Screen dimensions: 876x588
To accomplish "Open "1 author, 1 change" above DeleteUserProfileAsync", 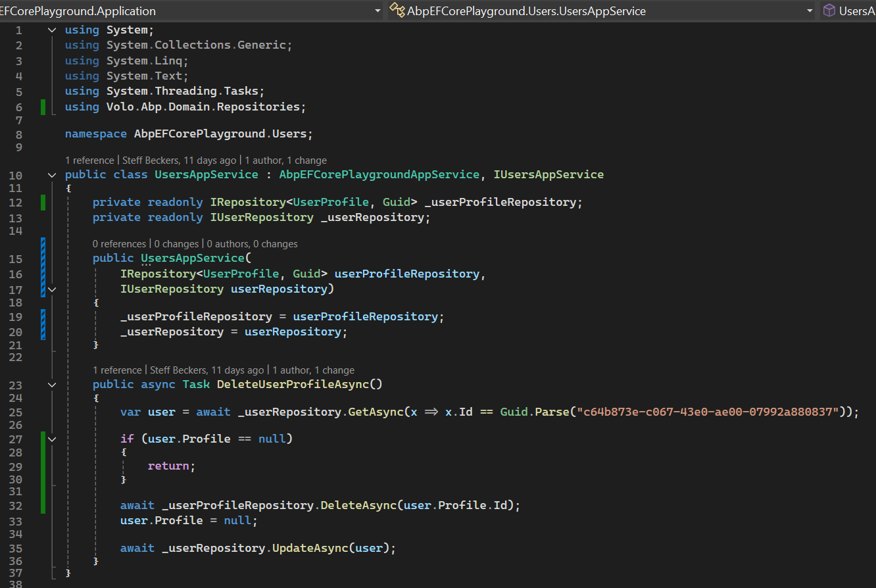I will [313, 370].
